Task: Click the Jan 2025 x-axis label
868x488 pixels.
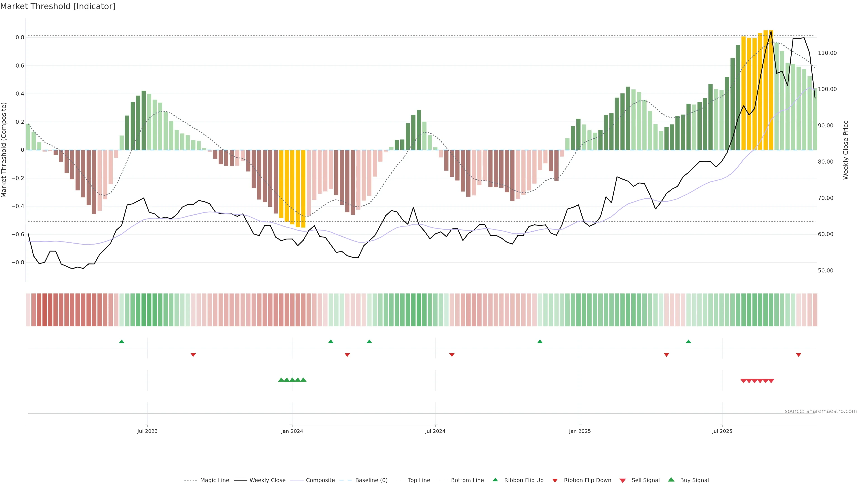Action: (x=580, y=431)
